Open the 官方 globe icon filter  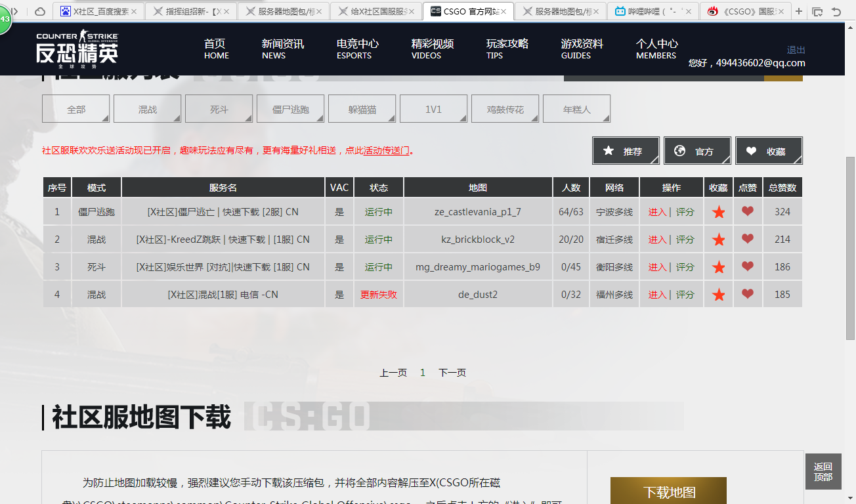coord(696,150)
